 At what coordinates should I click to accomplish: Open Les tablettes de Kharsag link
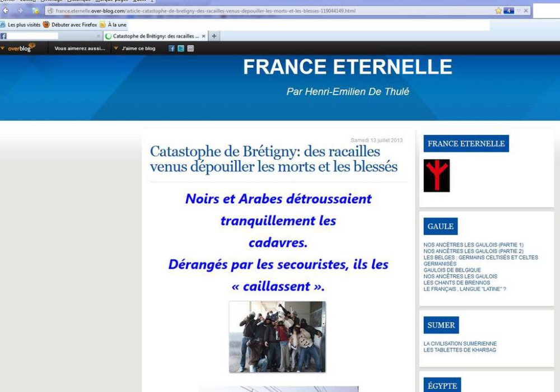coord(460,350)
